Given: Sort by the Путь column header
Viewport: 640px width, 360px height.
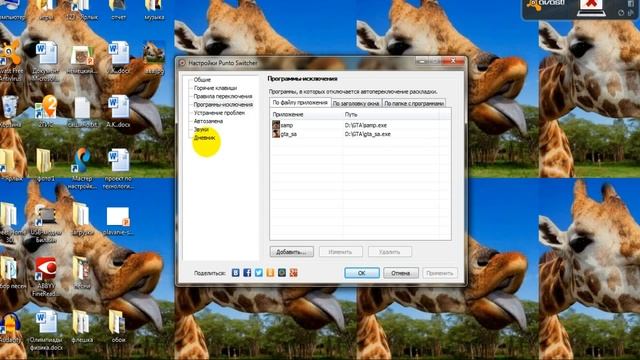Looking at the screenshot, I should [391, 115].
